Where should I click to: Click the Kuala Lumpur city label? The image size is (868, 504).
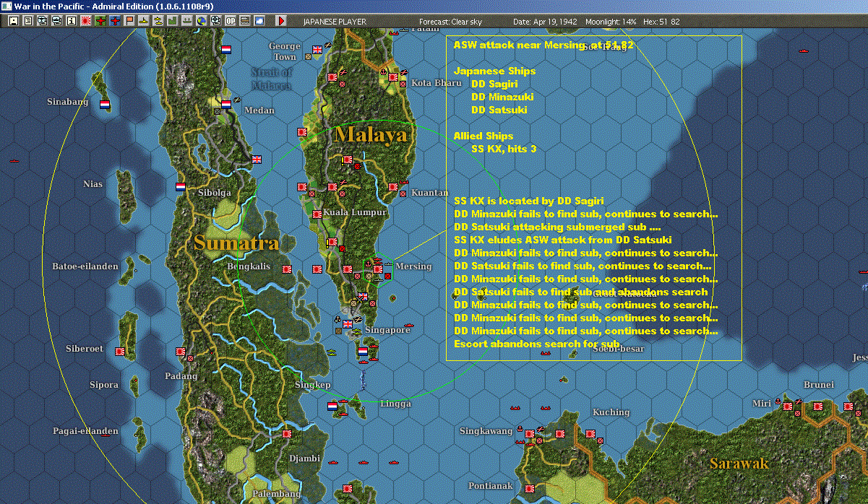(x=355, y=212)
